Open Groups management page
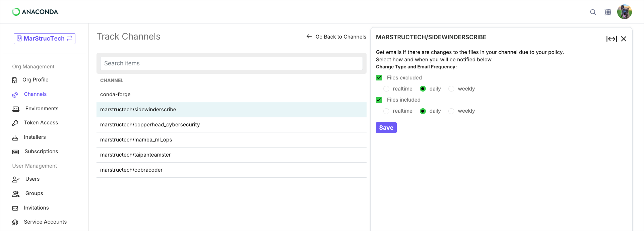Image resolution: width=644 pixels, height=231 pixels. 34,193
